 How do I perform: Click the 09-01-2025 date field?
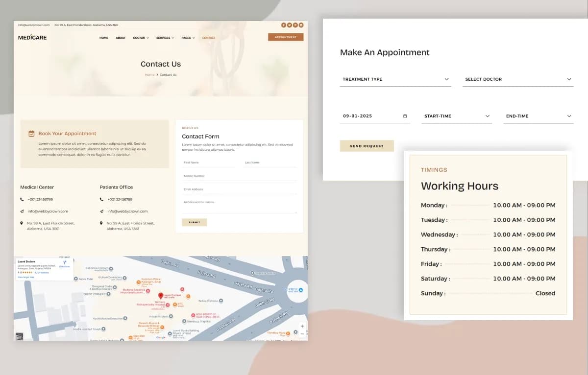[x=375, y=116]
